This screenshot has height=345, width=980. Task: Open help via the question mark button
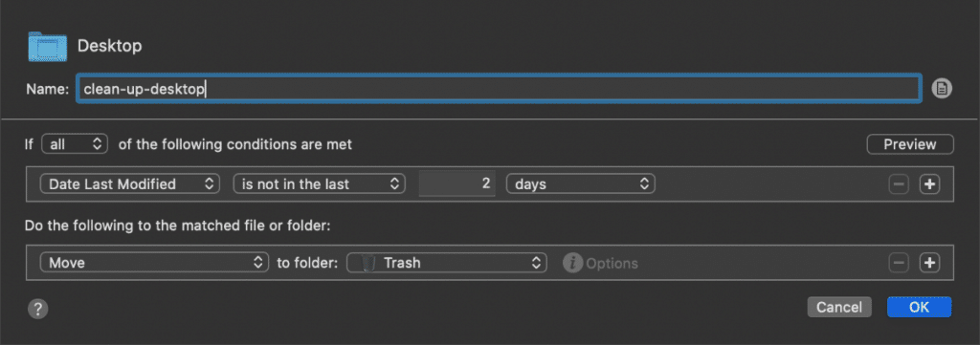(38, 308)
